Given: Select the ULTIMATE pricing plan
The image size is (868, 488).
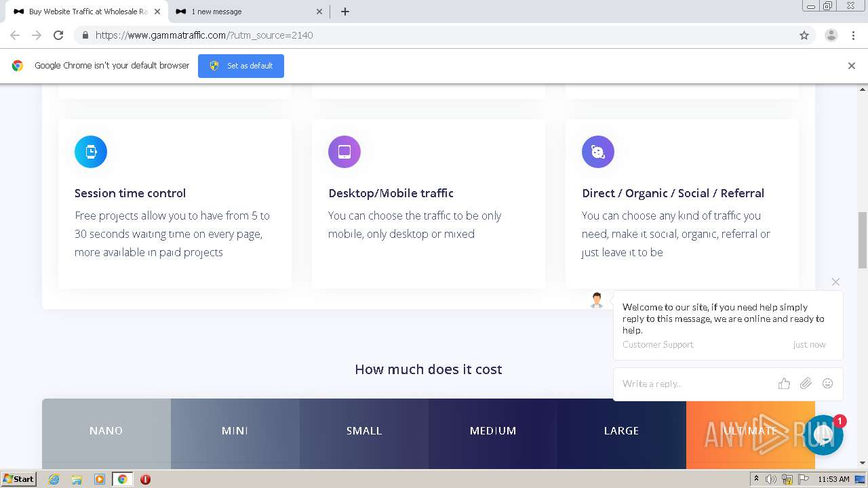Looking at the screenshot, I should (x=750, y=431).
